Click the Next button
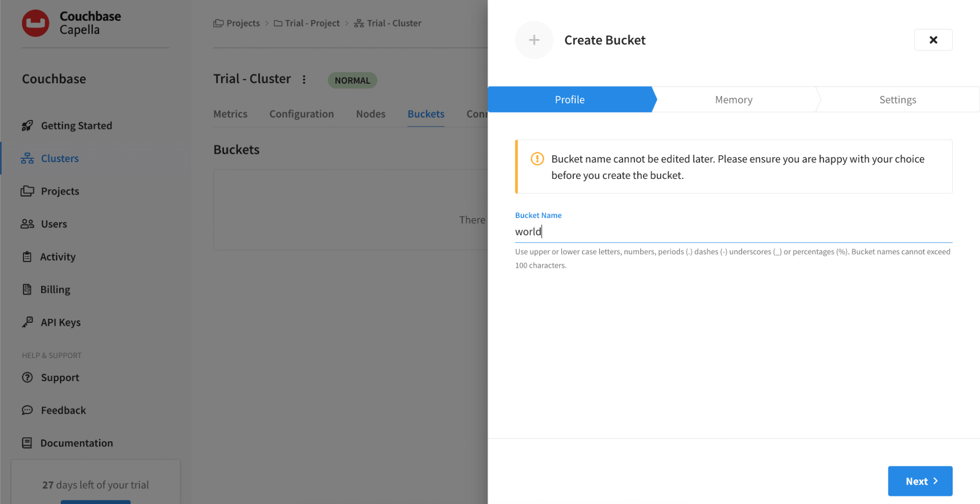This screenshot has width=980, height=504. pyautogui.click(x=920, y=480)
